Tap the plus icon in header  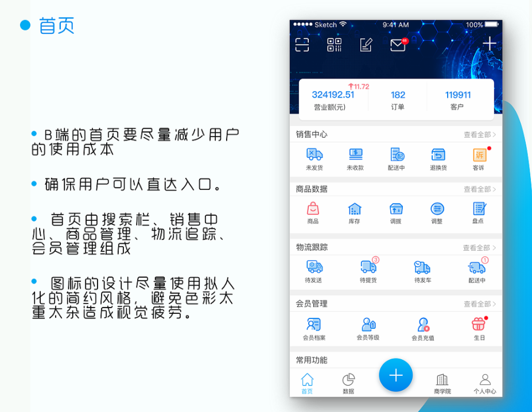point(490,44)
